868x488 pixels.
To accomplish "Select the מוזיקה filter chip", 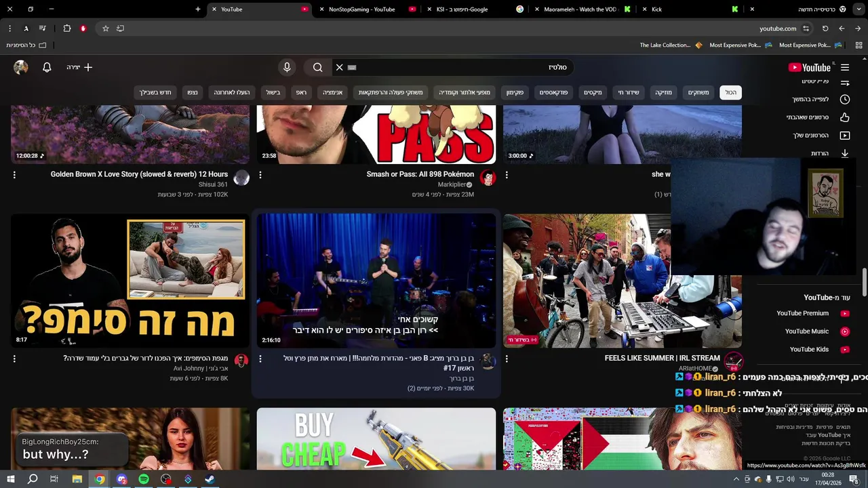I will click(x=663, y=92).
